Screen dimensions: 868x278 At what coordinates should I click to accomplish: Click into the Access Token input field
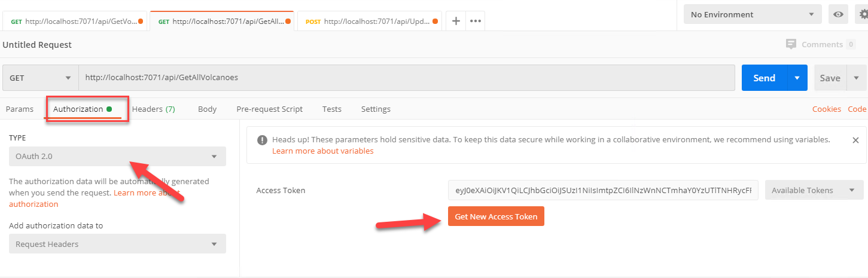point(603,190)
